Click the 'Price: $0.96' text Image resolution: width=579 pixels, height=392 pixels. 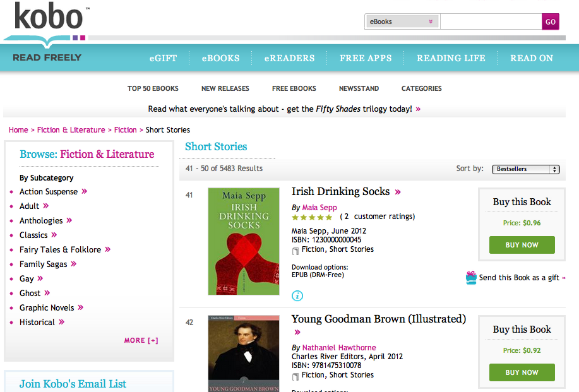pos(522,223)
